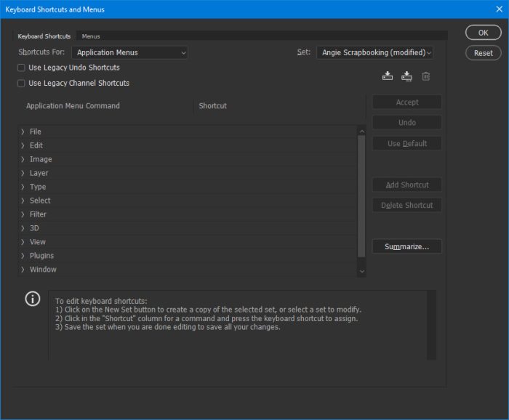509x420 pixels.
Task: Click the Save Set icon
Action: (x=388, y=76)
